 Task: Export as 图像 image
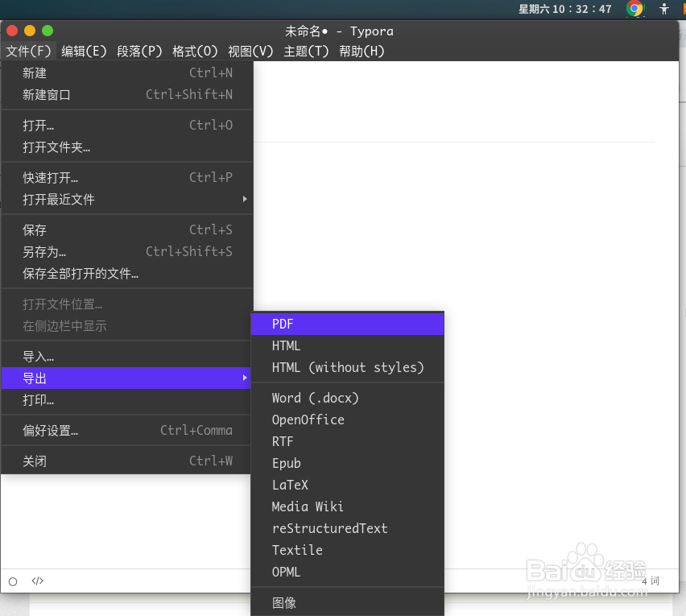pos(347,603)
